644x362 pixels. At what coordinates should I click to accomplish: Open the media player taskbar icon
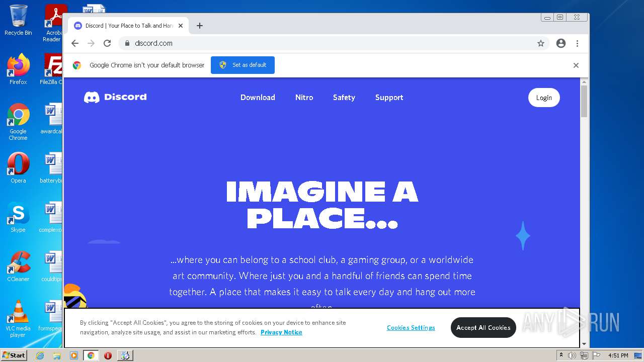point(74,355)
